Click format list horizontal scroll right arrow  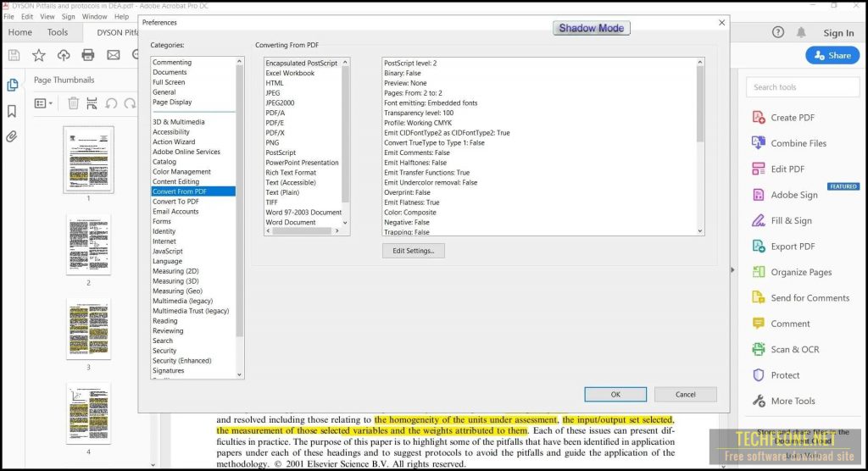pyautogui.click(x=337, y=230)
